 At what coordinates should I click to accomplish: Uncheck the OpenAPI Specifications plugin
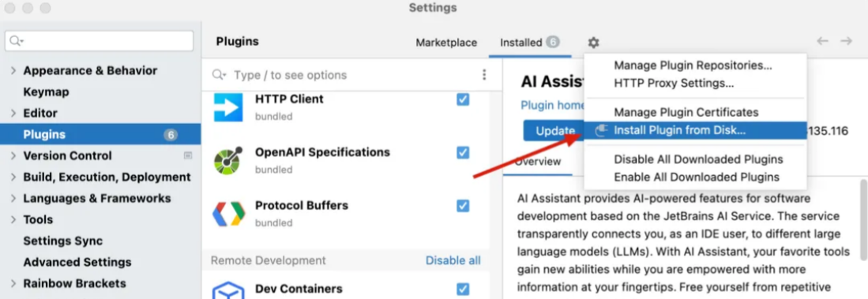coord(463,152)
